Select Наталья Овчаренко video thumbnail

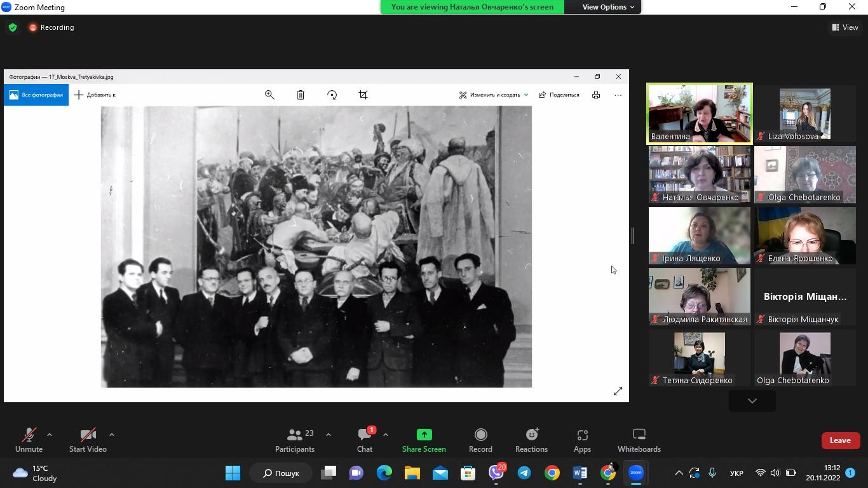point(700,175)
